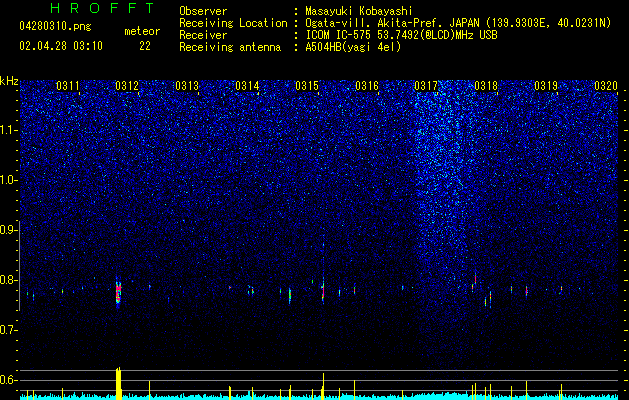Image resolution: width=629 pixels, height=400 pixels.
Task: Click the kHz axis unit label
Action: point(9,81)
